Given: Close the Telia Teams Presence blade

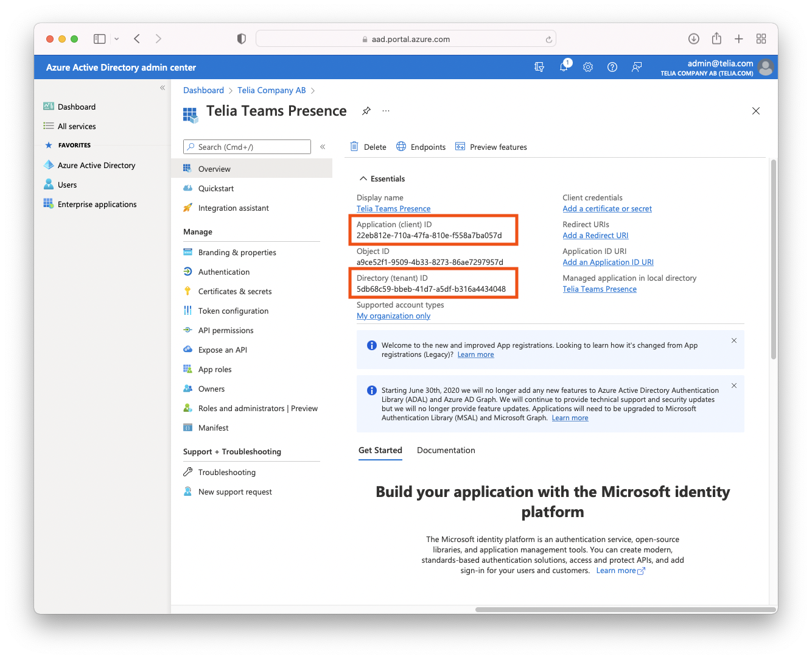Looking at the screenshot, I should tap(756, 111).
